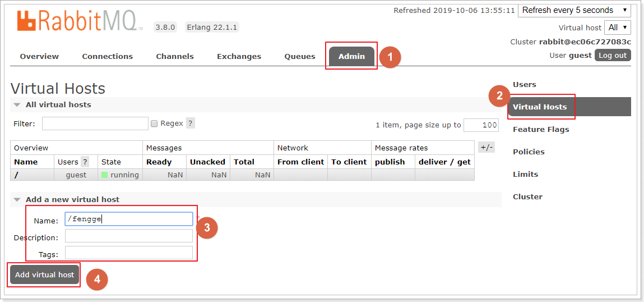Go to the Exchanges tab
The height and width of the screenshot is (302, 644).
(x=239, y=56)
